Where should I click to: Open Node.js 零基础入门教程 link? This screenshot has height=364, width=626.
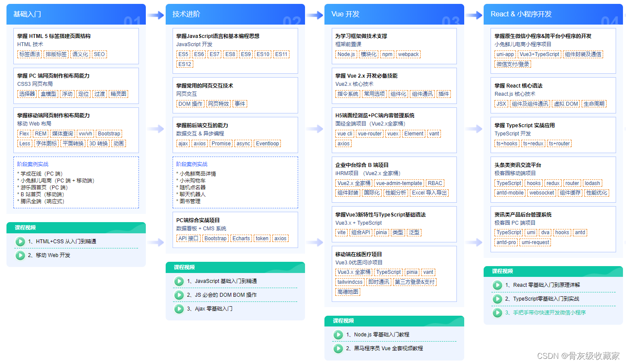377,335
